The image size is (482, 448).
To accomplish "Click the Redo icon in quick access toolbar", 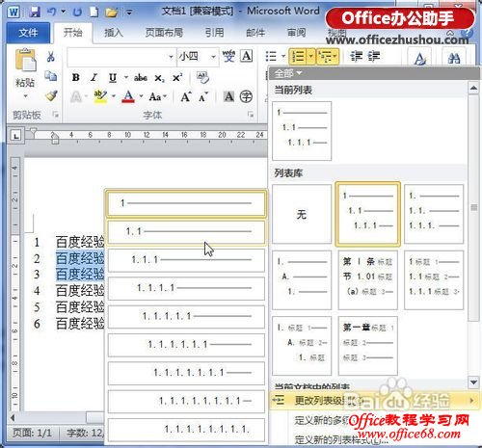I will pos(77,13).
